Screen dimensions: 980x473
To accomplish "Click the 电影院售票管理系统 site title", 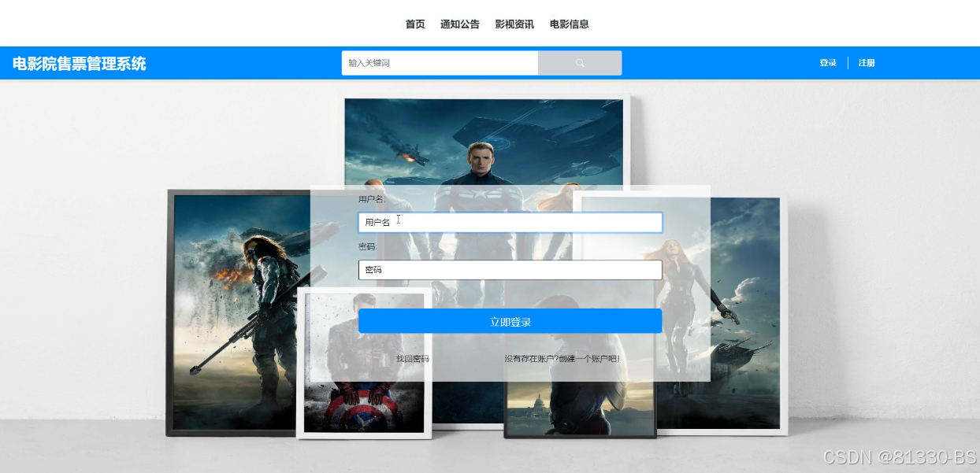I will point(80,64).
